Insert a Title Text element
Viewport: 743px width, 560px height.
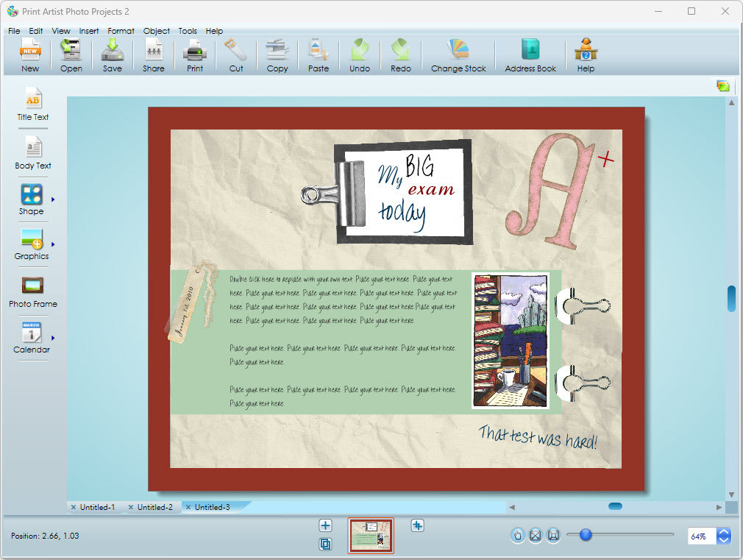click(33, 104)
